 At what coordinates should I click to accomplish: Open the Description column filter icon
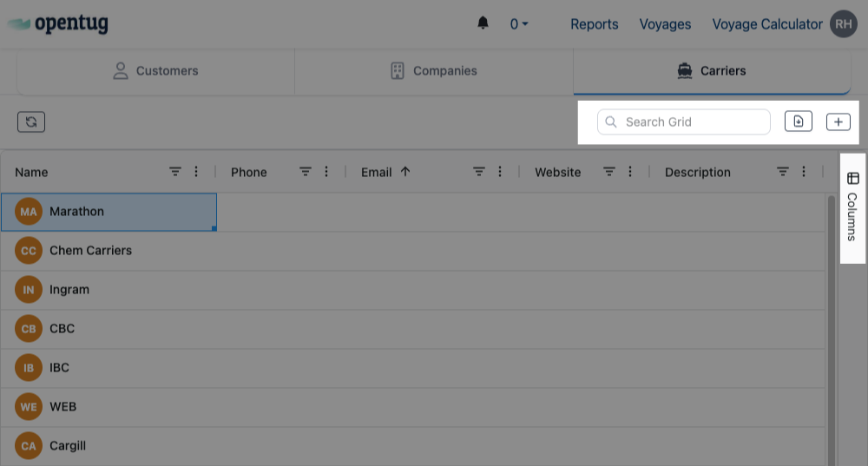click(x=783, y=172)
